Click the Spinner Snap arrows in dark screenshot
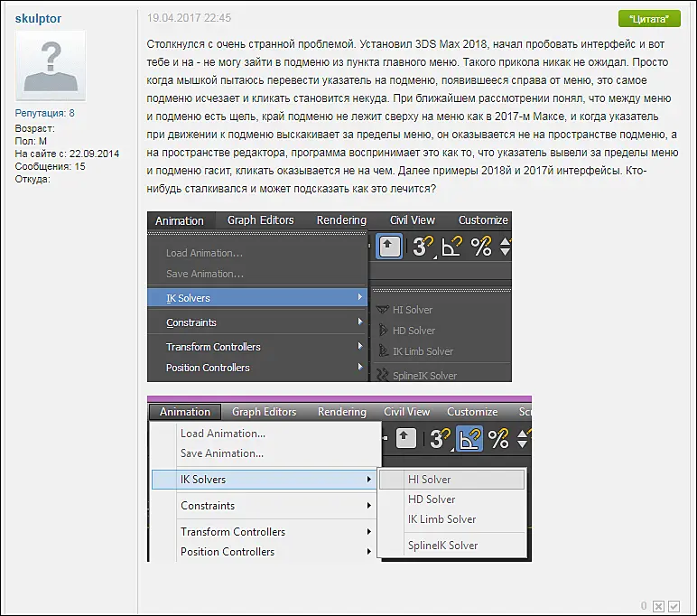 (x=506, y=247)
